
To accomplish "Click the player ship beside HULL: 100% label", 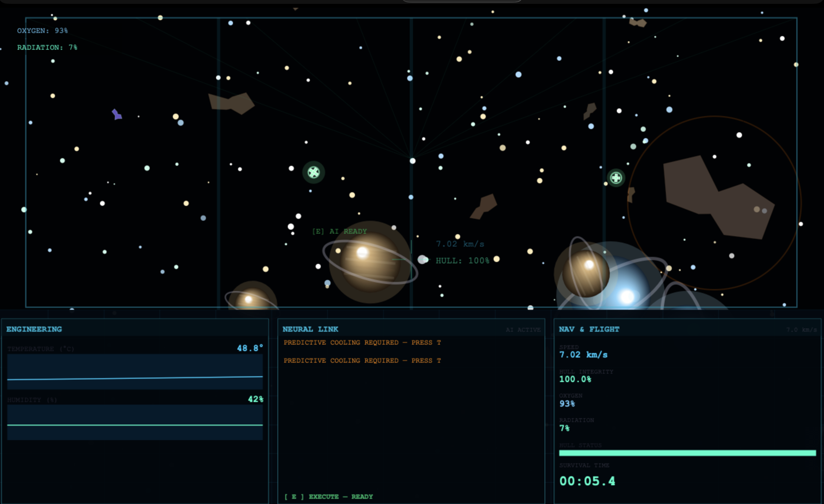I will [x=423, y=259].
